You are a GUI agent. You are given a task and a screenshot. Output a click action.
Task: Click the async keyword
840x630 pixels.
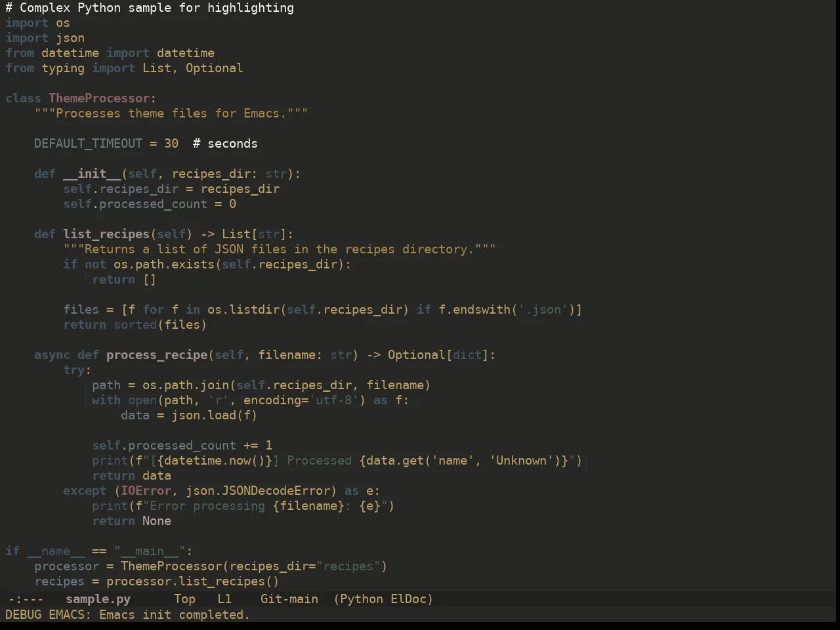coord(52,355)
